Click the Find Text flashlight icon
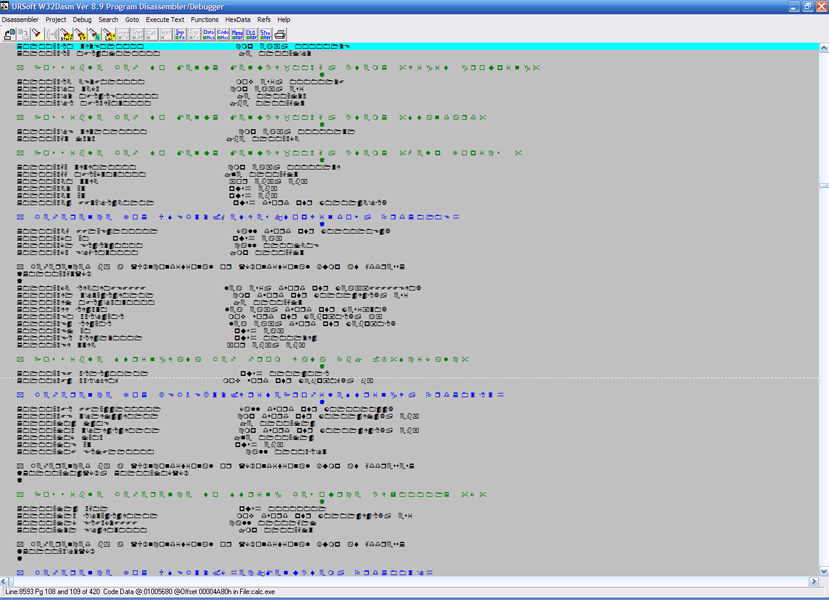This screenshot has height=600, width=829. [x=37, y=34]
